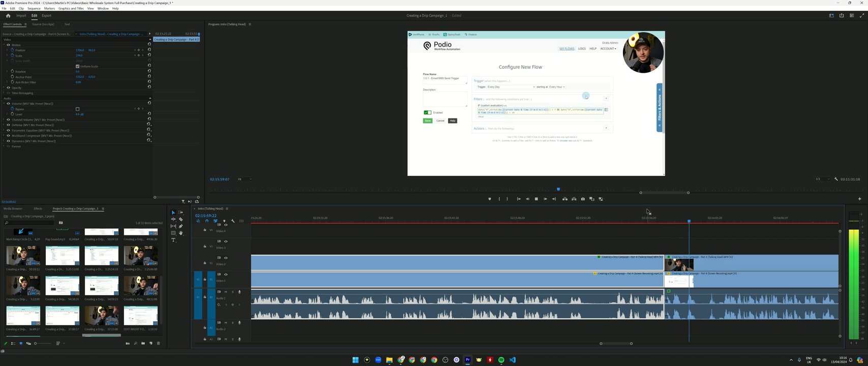Open the Markers menu
Screen dimensions: 868x366
pos(49,9)
